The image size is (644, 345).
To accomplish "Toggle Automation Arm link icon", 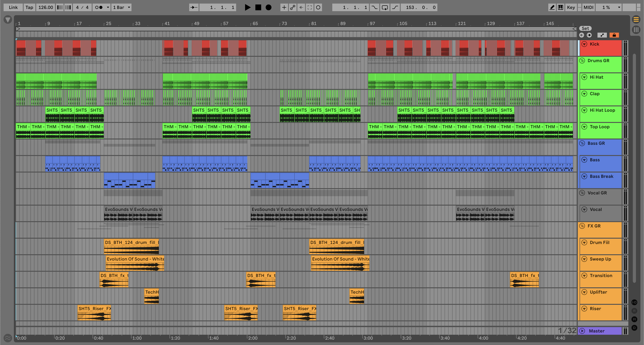I will click(292, 8).
